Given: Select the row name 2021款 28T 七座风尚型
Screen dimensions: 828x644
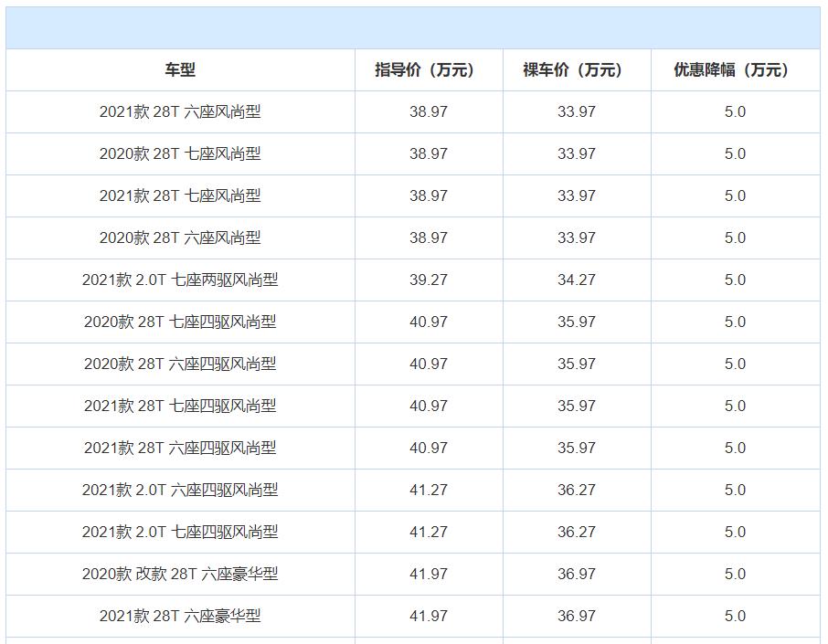Looking at the screenshot, I should (x=180, y=195).
